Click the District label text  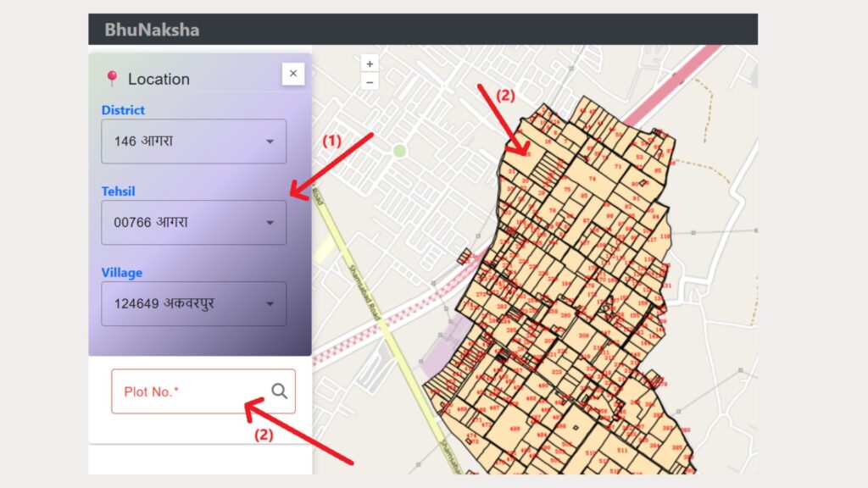(123, 110)
